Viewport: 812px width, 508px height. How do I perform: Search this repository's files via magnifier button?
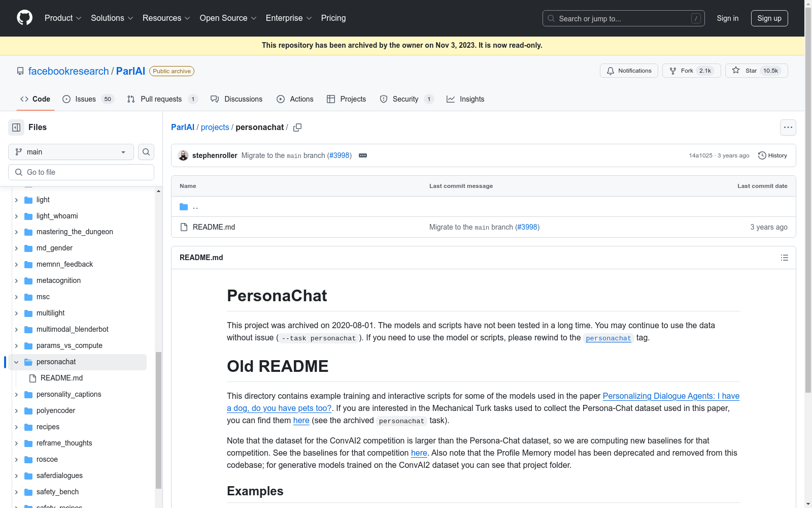tap(146, 152)
